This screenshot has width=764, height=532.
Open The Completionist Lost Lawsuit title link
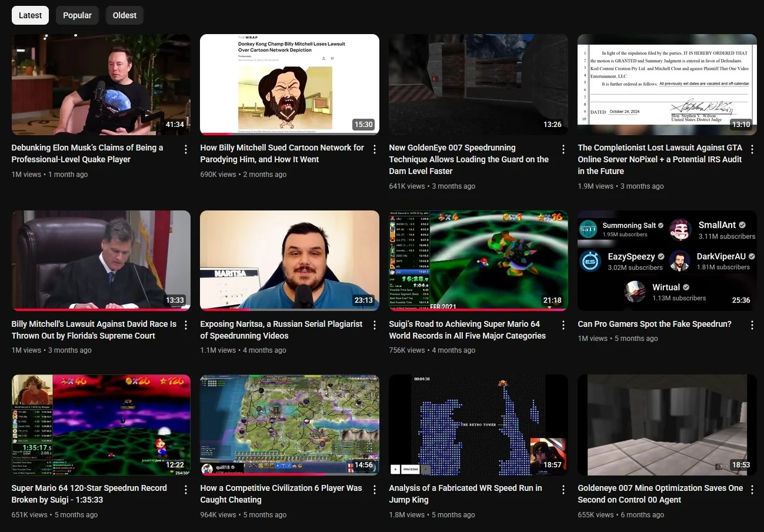660,159
